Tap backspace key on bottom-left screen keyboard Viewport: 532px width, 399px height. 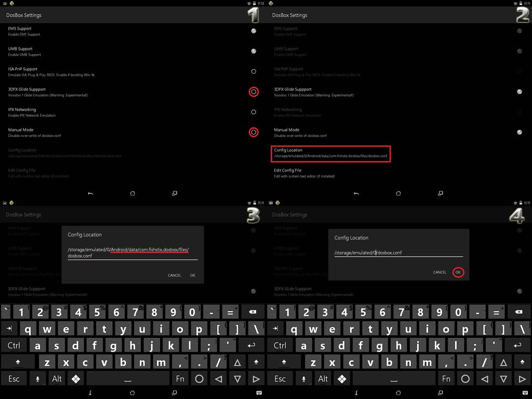tap(252, 312)
